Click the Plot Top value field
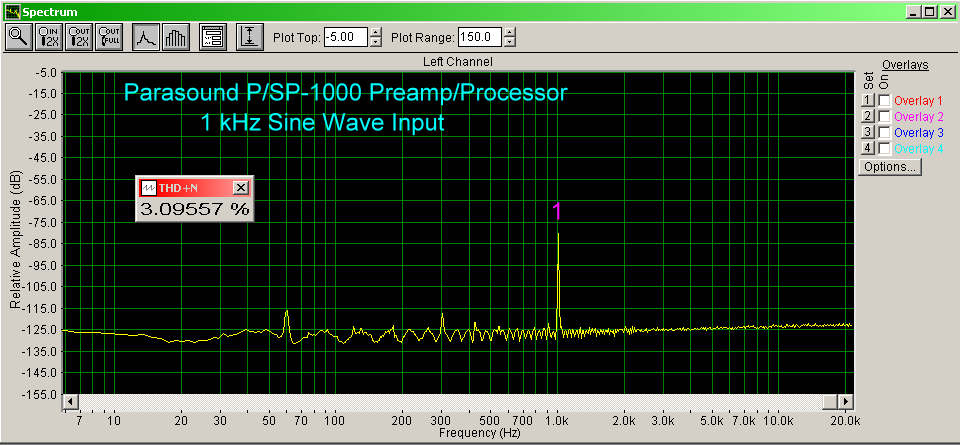 pos(345,37)
